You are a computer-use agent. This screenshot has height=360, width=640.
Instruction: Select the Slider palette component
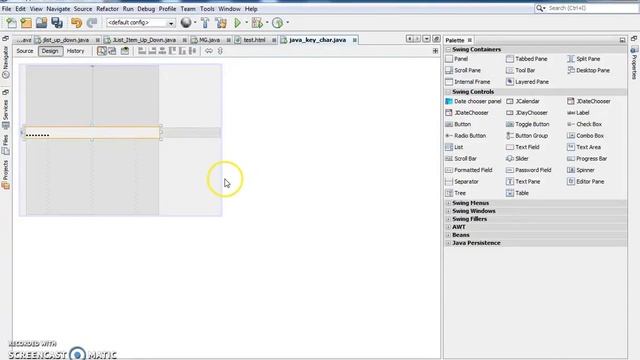point(517,158)
